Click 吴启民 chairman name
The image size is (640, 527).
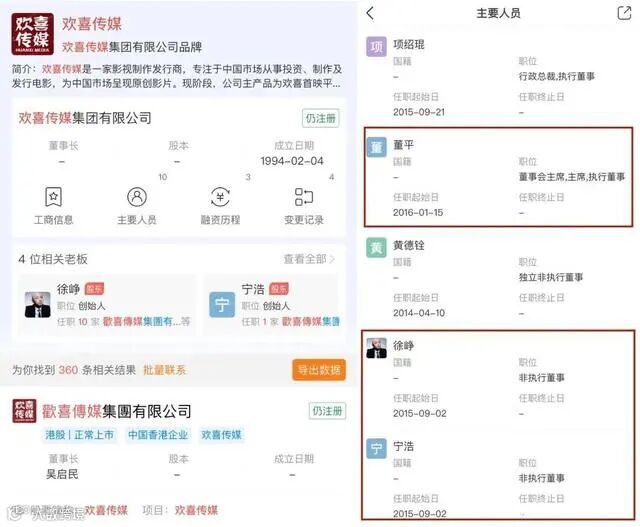[x=62, y=474]
